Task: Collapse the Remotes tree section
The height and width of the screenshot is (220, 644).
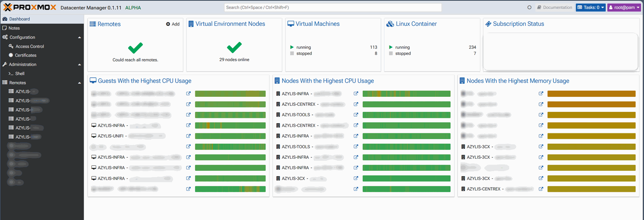Action: (x=79, y=83)
